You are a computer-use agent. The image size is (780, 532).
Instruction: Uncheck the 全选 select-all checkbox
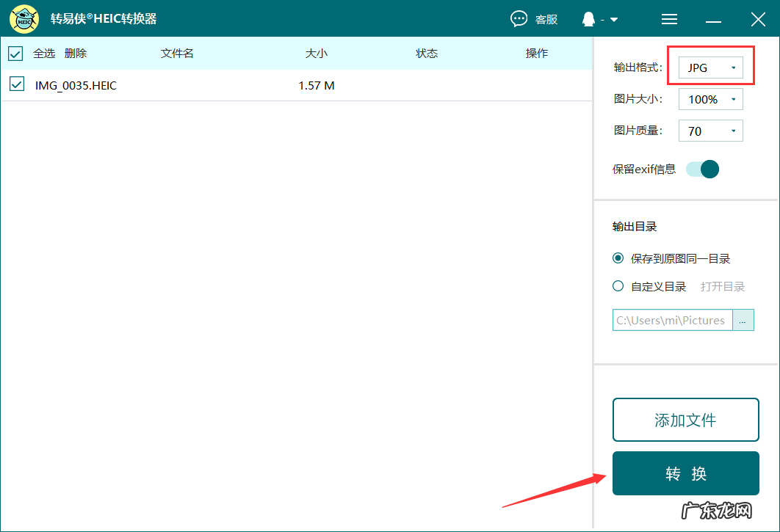[x=15, y=53]
